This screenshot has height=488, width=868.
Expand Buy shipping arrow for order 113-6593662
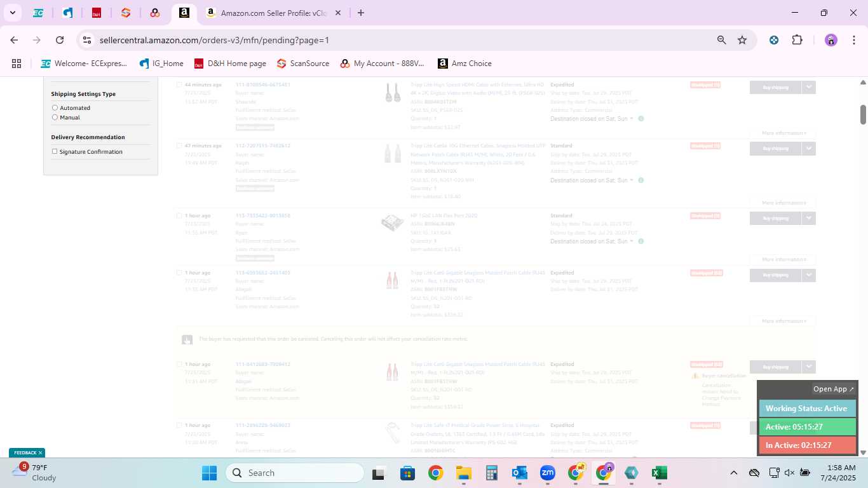[808, 275]
